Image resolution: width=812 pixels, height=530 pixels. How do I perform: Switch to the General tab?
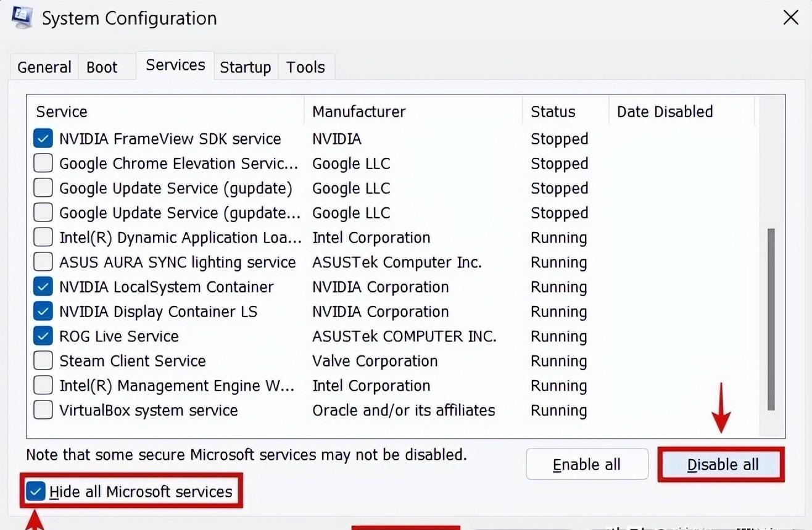click(x=44, y=67)
